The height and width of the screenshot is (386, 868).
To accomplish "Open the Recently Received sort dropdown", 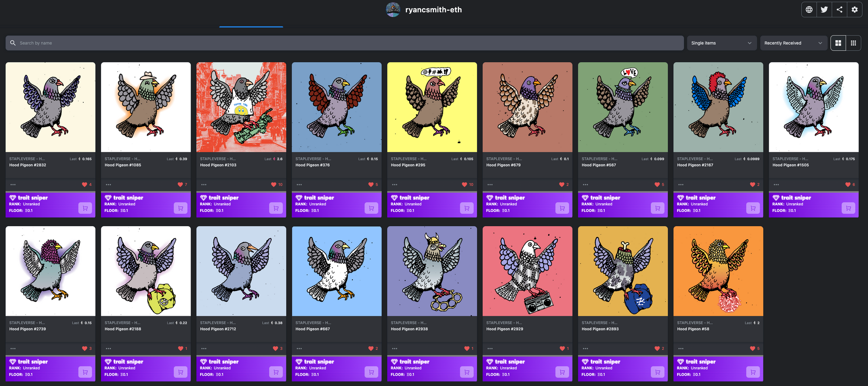I will pyautogui.click(x=793, y=43).
